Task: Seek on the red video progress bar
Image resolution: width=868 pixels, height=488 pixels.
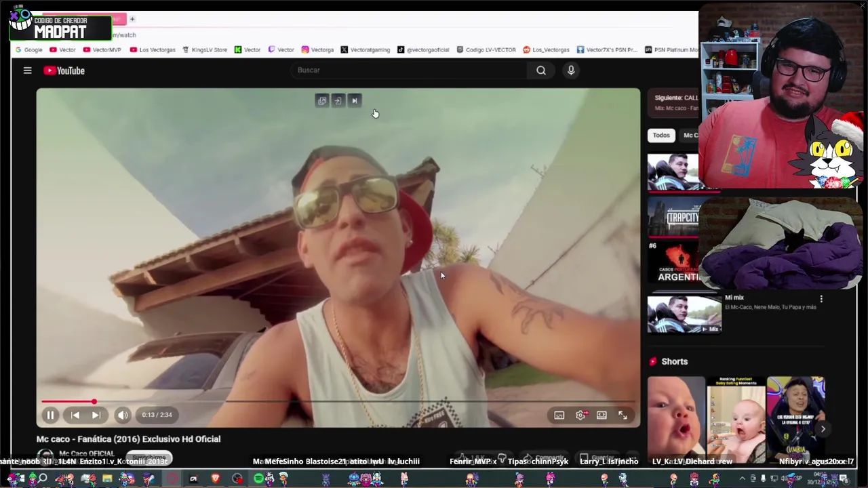Action: coord(338,402)
